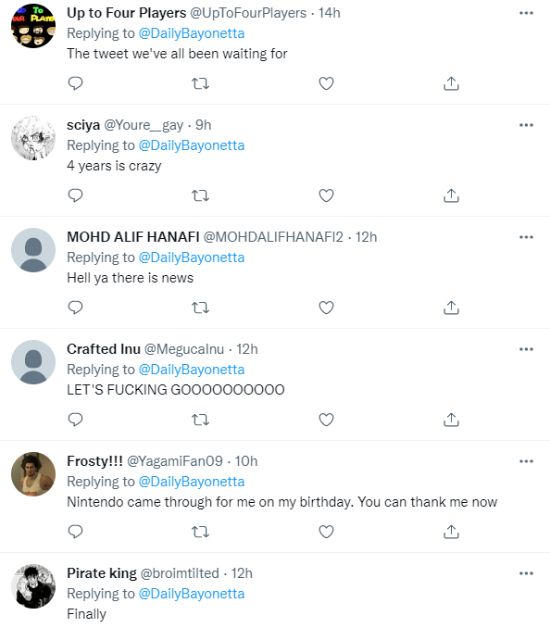Like Frosty!!!'s birthday tweet

pyautogui.click(x=326, y=532)
